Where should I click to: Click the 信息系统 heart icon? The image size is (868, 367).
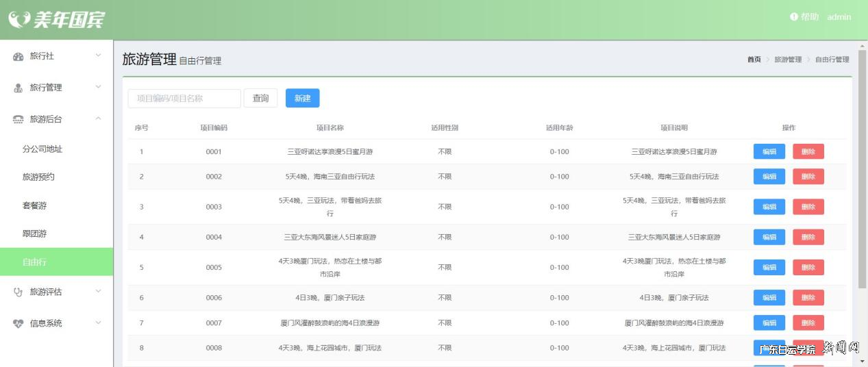click(18, 324)
